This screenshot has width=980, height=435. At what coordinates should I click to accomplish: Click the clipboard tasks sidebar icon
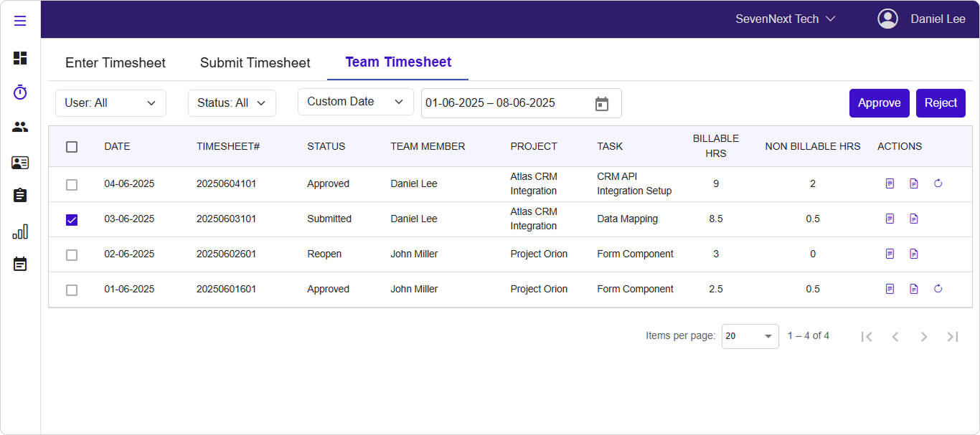20,196
